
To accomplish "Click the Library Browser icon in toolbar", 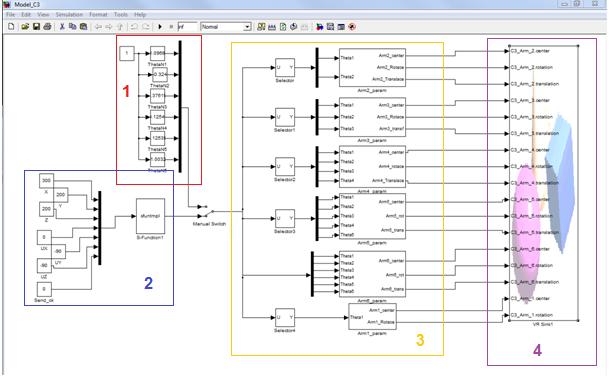I will [x=319, y=27].
